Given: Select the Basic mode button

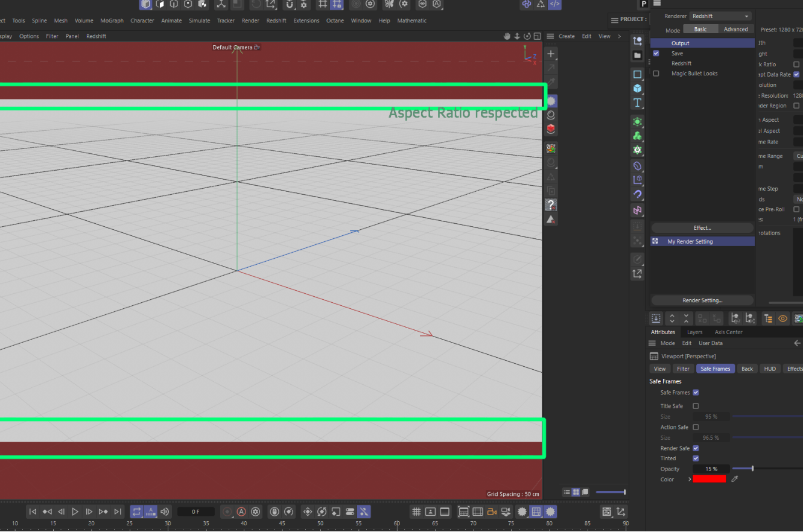Looking at the screenshot, I should pos(700,29).
